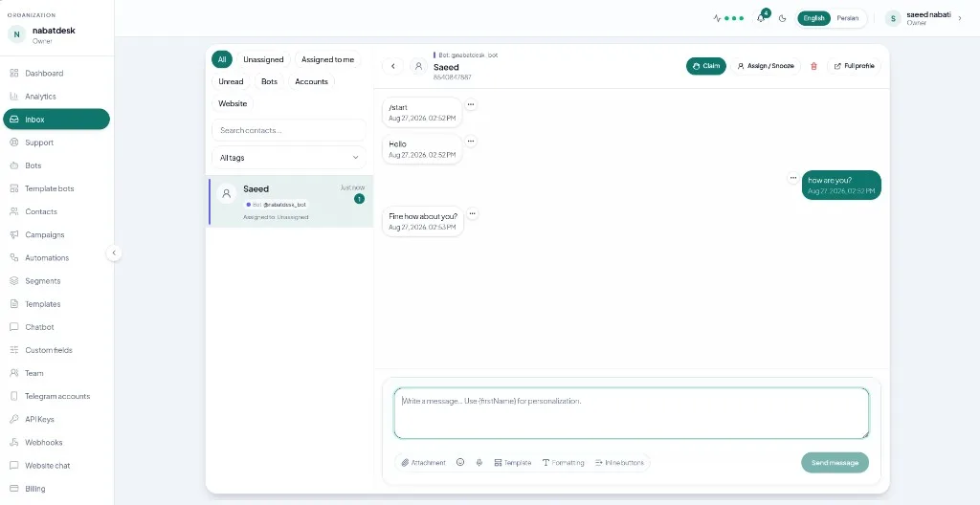Image resolution: width=980 pixels, height=505 pixels.
Task: Click the Campaigns megaphone icon
Action: point(13,235)
